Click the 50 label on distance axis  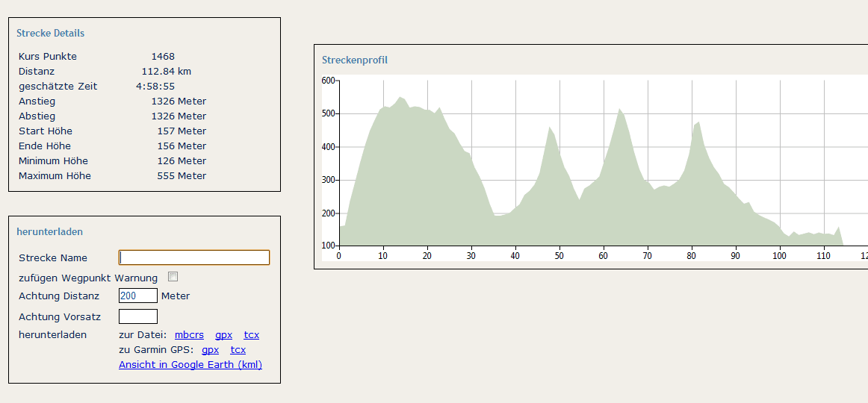tap(559, 255)
